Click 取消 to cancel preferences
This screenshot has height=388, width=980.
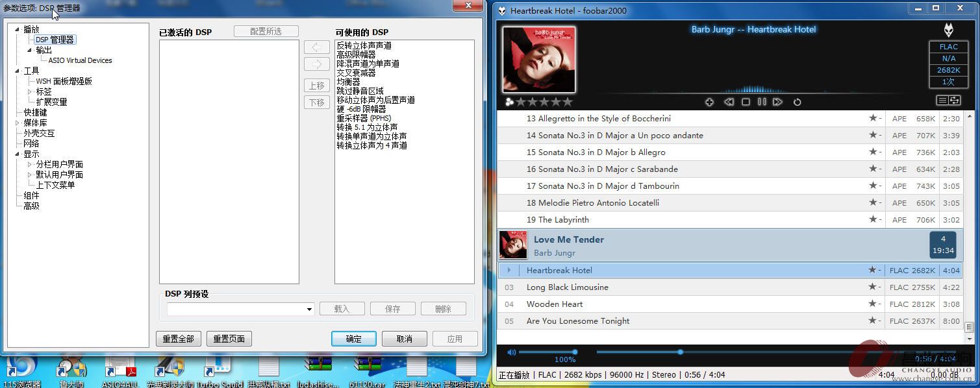[x=404, y=339]
